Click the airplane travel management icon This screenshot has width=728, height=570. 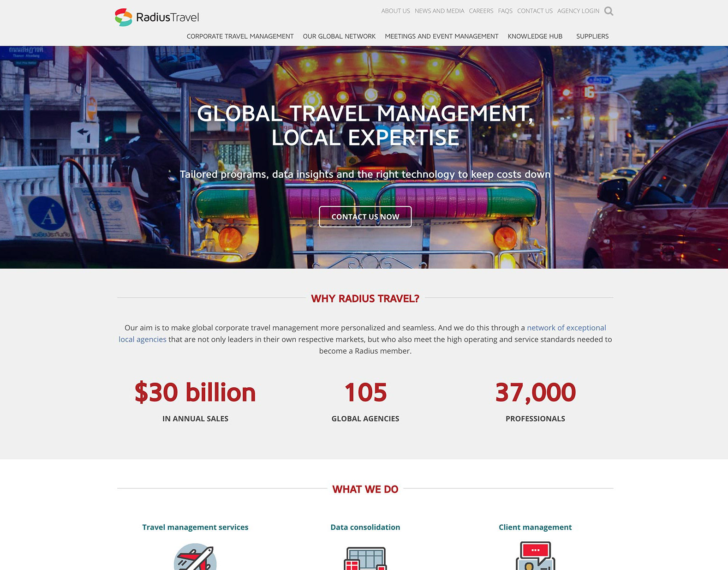coord(195,557)
